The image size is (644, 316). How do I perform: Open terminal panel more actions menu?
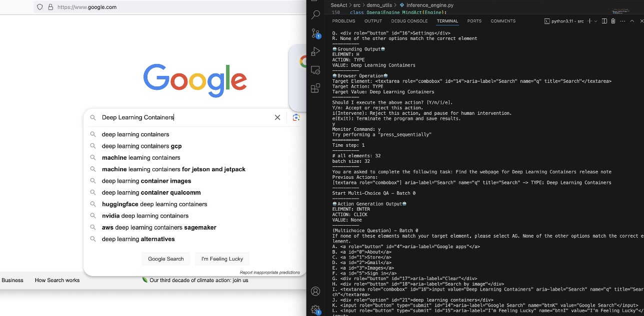tap(622, 21)
